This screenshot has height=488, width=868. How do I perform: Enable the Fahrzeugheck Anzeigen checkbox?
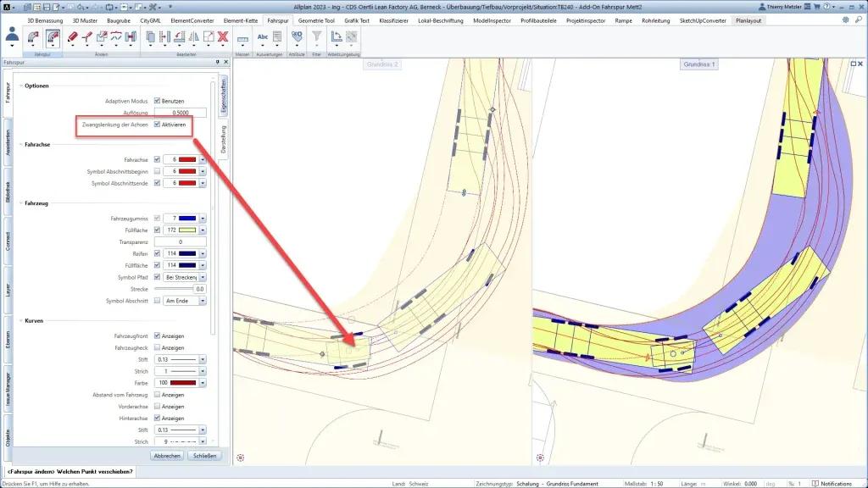coord(157,347)
